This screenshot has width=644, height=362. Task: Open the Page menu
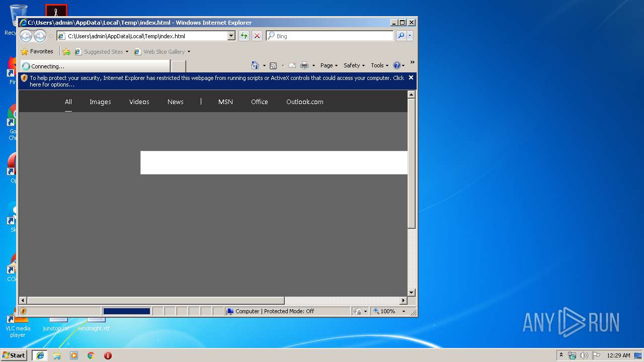329,65
